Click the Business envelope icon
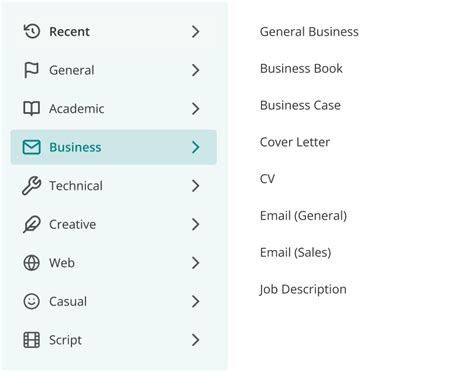 point(32,147)
